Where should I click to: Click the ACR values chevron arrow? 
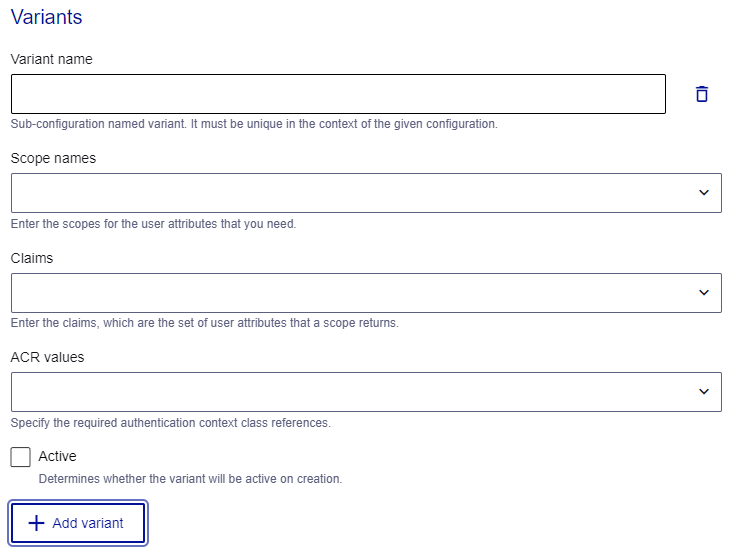704,391
